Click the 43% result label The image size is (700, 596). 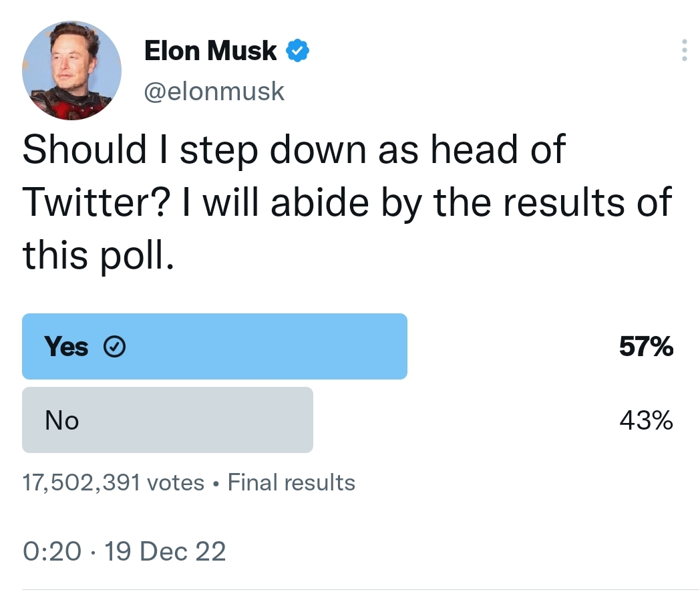(x=646, y=420)
